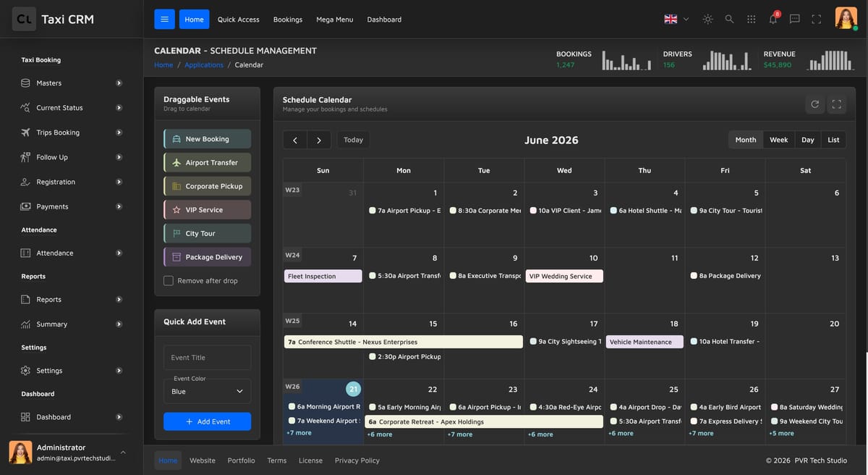Click the hamburger menu toggle button
Screen dimensions: 868x475
[x=164, y=20]
